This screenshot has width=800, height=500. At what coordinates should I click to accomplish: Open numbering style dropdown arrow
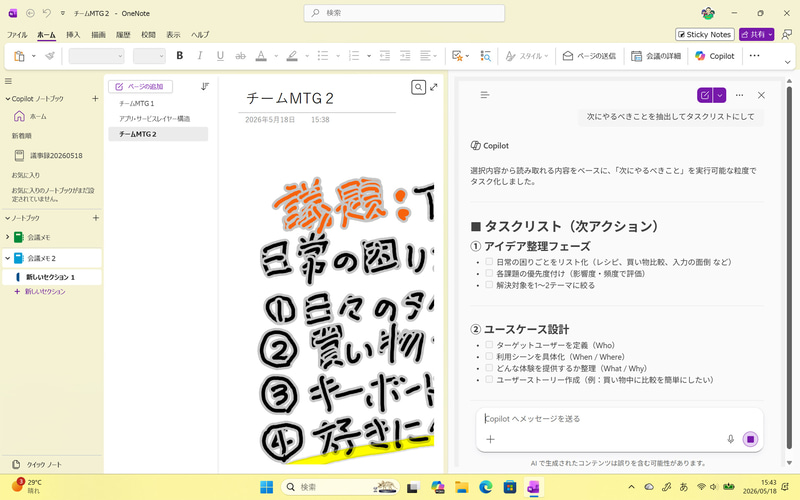point(369,56)
